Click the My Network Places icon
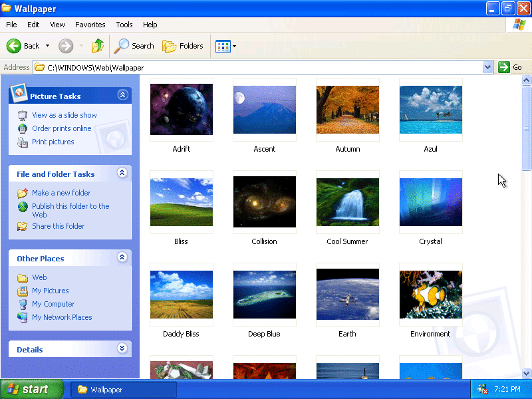This screenshot has width=532, height=399. click(23, 318)
